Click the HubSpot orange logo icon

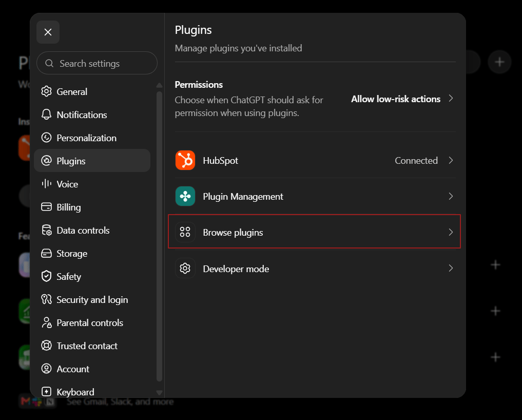185,160
